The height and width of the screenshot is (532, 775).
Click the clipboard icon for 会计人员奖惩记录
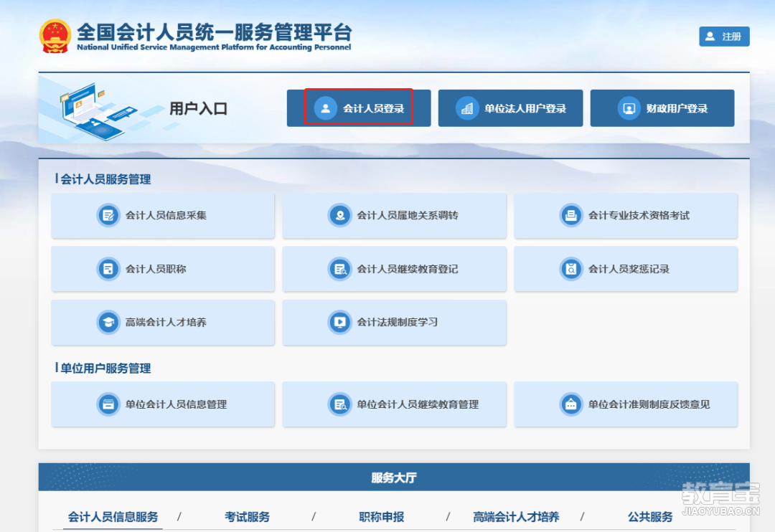[x=571, y=269]
